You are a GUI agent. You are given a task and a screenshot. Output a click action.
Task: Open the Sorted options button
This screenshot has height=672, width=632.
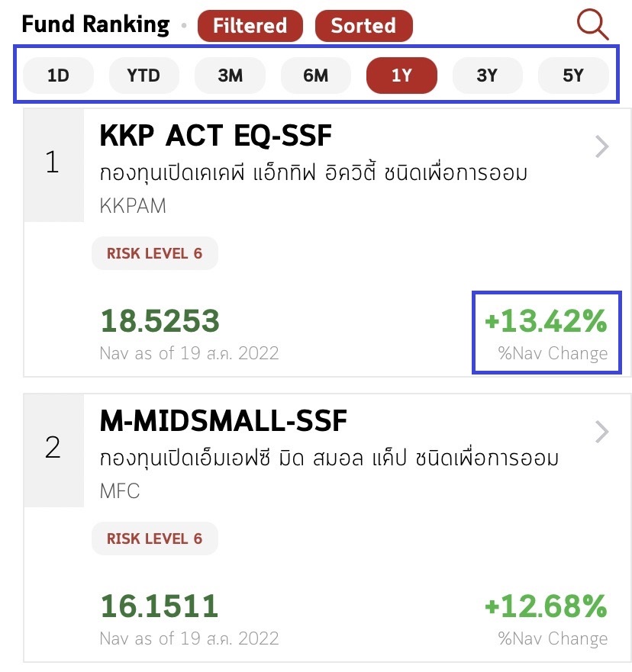tap(363, 26)
